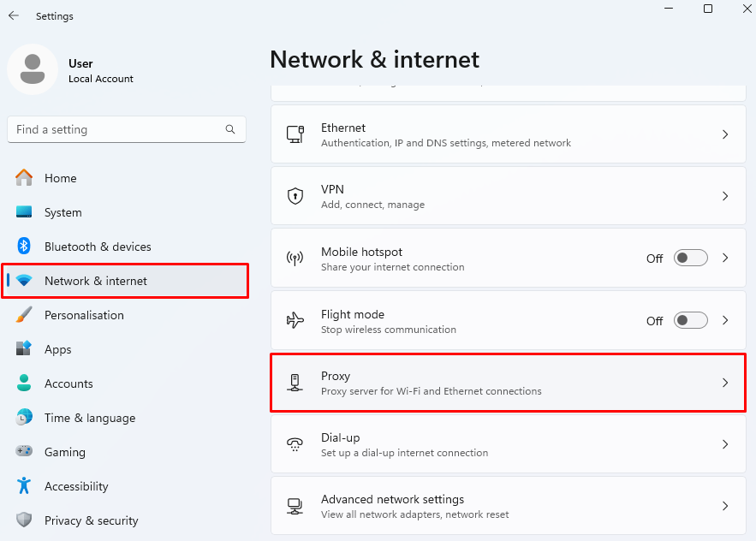Turn on the Mobile hotspot toggle
This screenshot has width=756, height=541.
(690, 258)
